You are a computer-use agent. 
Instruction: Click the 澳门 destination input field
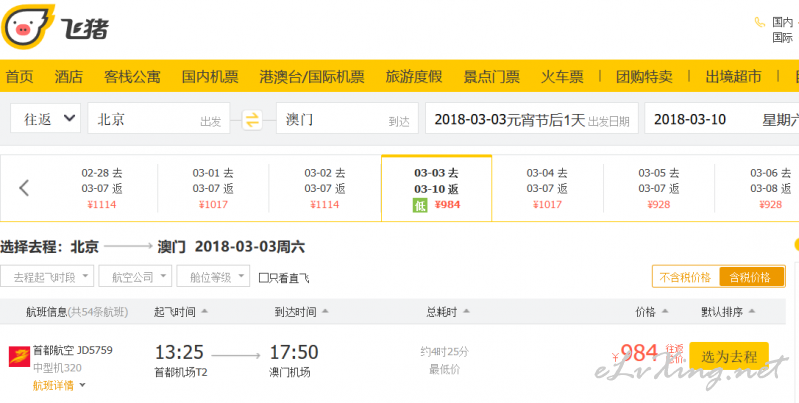click(x=347, y=119)
